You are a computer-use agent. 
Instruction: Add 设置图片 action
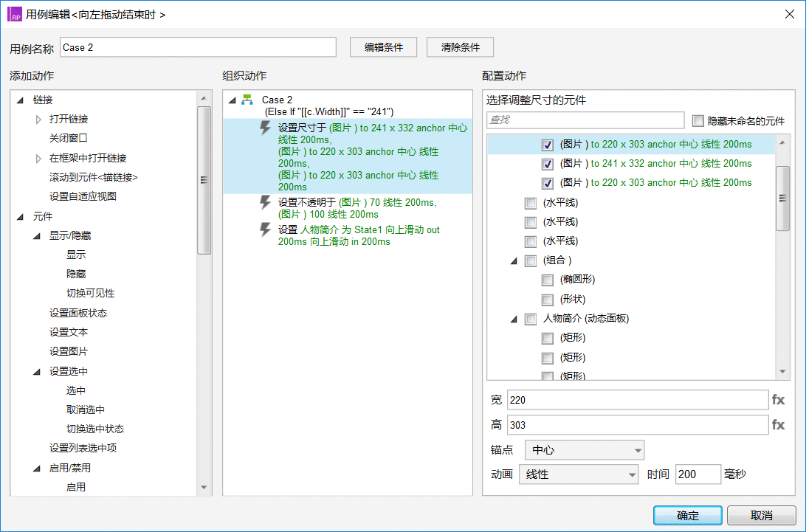pyautogui.click(x=69, y=351)
